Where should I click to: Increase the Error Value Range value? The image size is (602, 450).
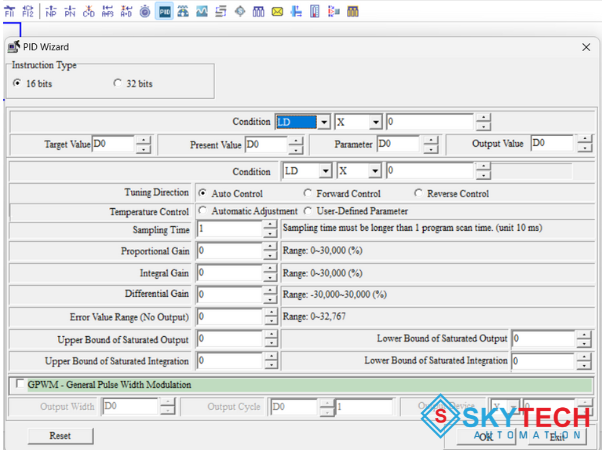tap(271, 312)
